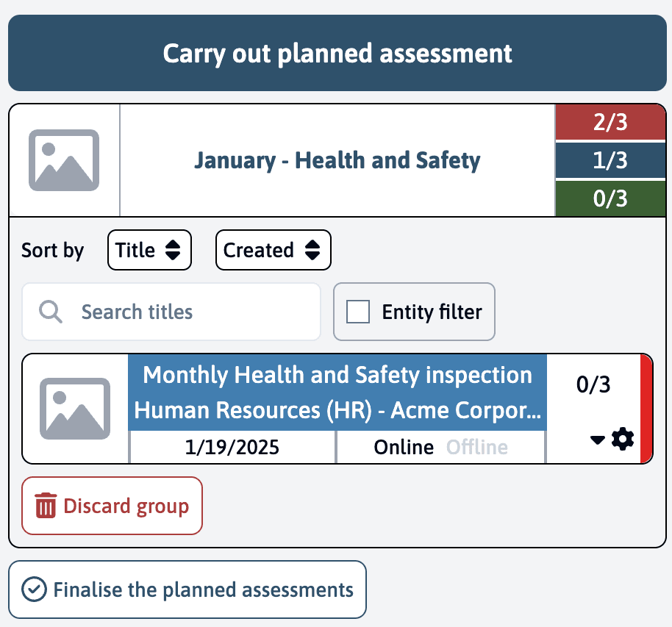
Task: Click the red 2/3 status counter
Action: pyautogui.click(x=610, y=122)
